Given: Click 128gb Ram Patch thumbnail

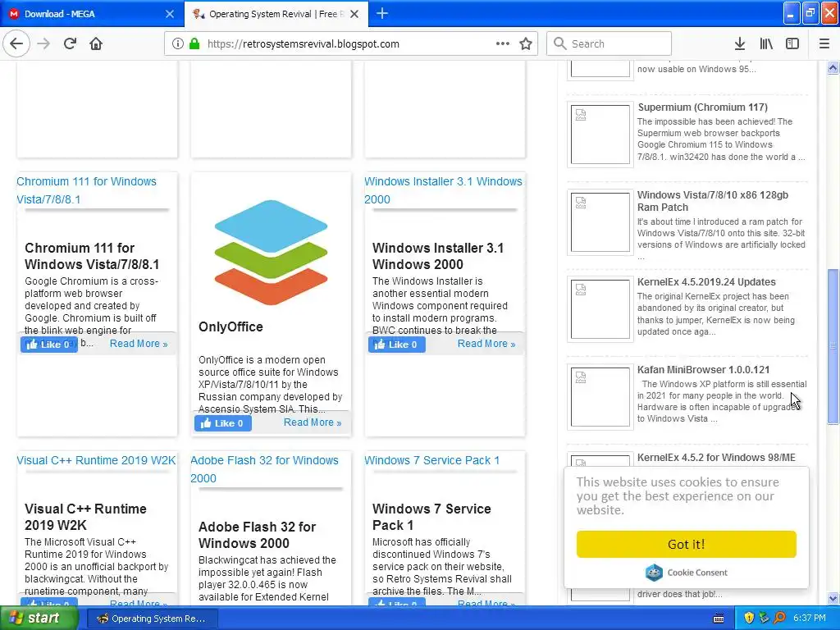Looking at the screenshot, I should coord(600,221).
